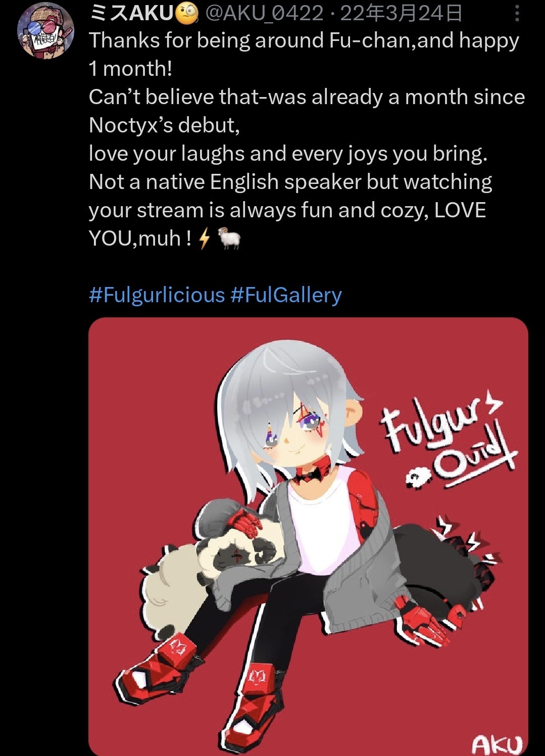The height and width of the screenshot is (756, 545).
Task: Open the 22年3月24日 timestamp link
Action: [401, 14]
